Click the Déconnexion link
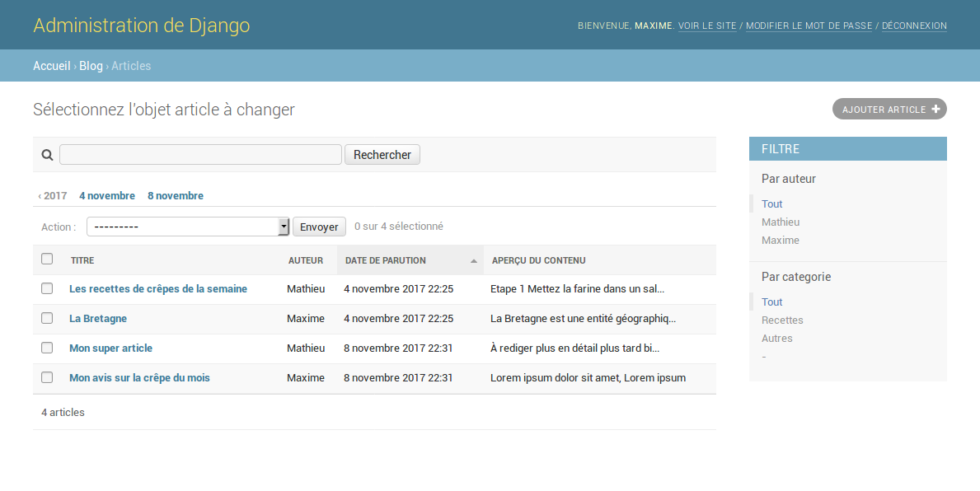 pos(914,26)
